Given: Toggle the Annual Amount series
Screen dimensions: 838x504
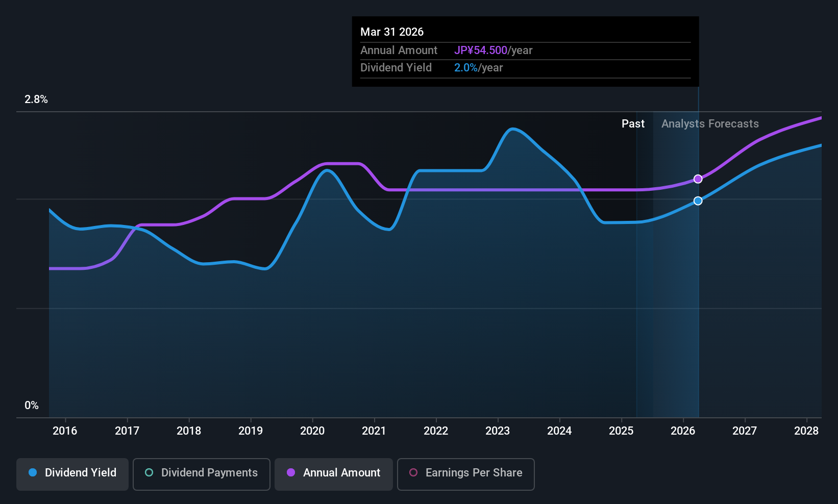Looking at the screenshot, I should (x=334, y=474).
